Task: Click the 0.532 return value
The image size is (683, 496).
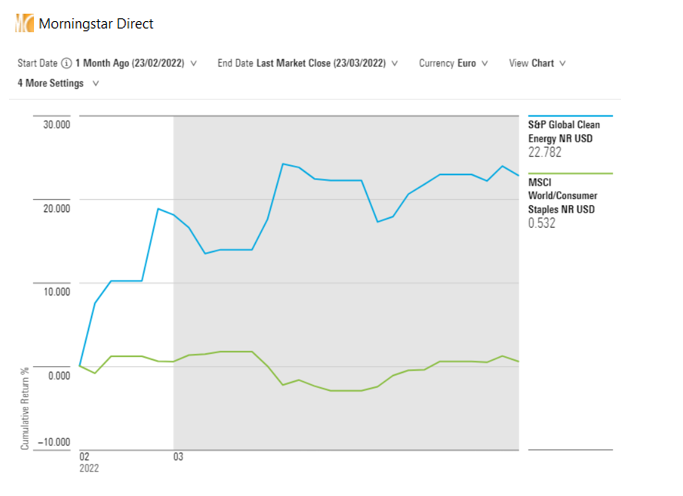Action: pyautogui.click(x=541, y=223)
